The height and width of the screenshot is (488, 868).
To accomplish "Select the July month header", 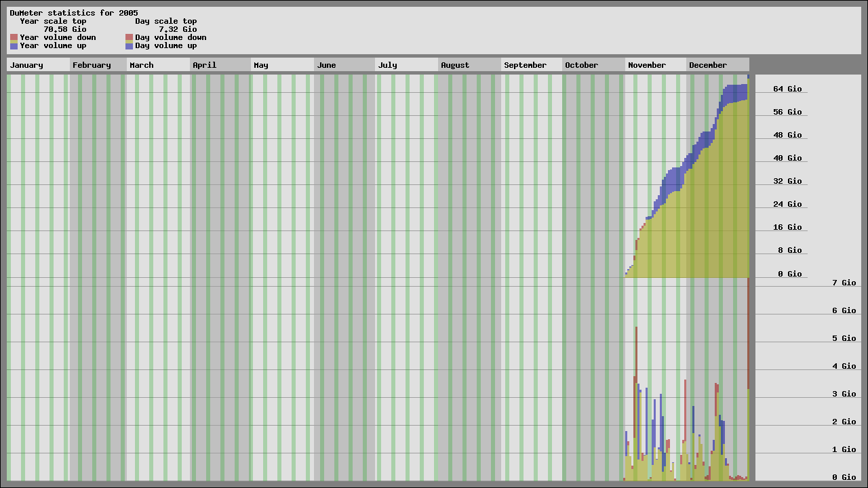I will pyautogui.click(x=406, y=65).
